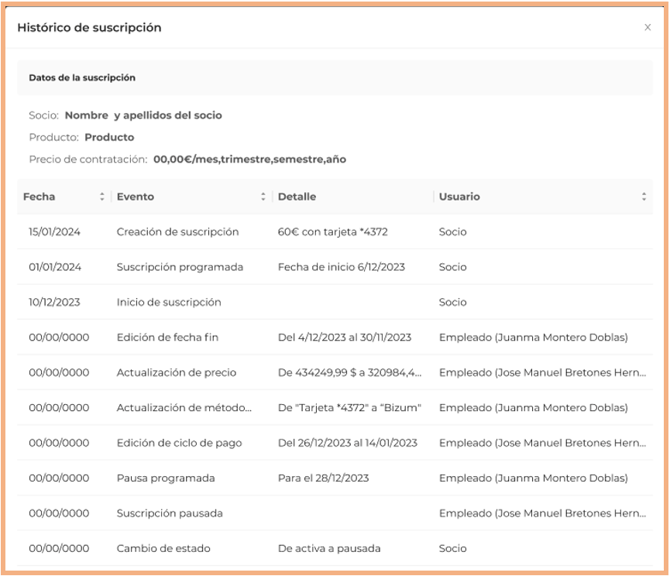
Task: Select the Creación de suscripción event row
Action: tap(177, 232)
